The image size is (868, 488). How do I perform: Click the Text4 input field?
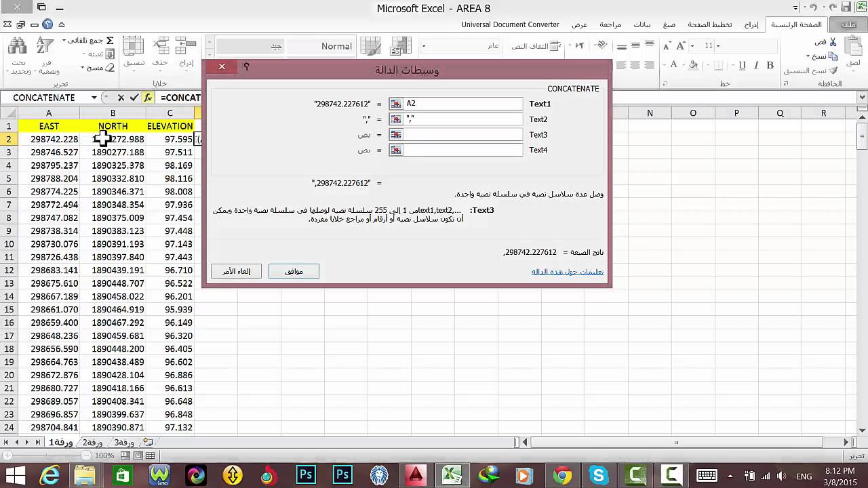462,150
